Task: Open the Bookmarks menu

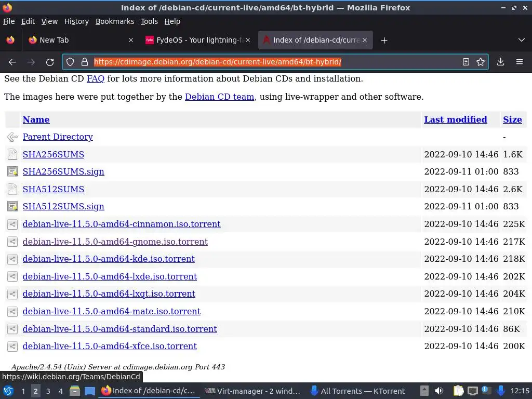Action: click(x=115, y=21)
